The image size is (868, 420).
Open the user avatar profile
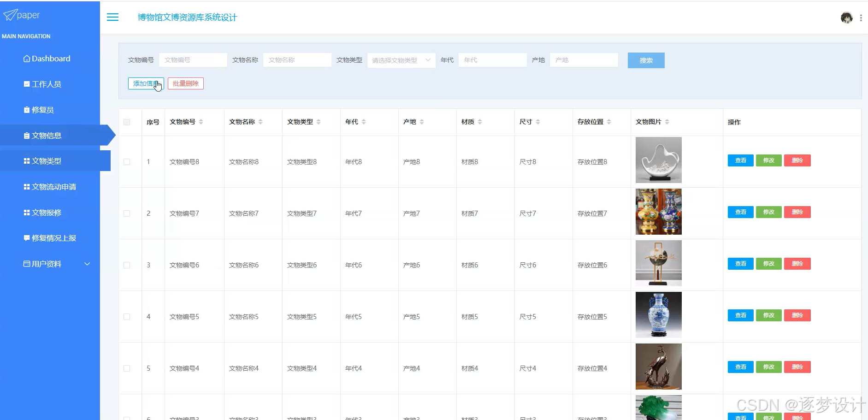point(846,18)
